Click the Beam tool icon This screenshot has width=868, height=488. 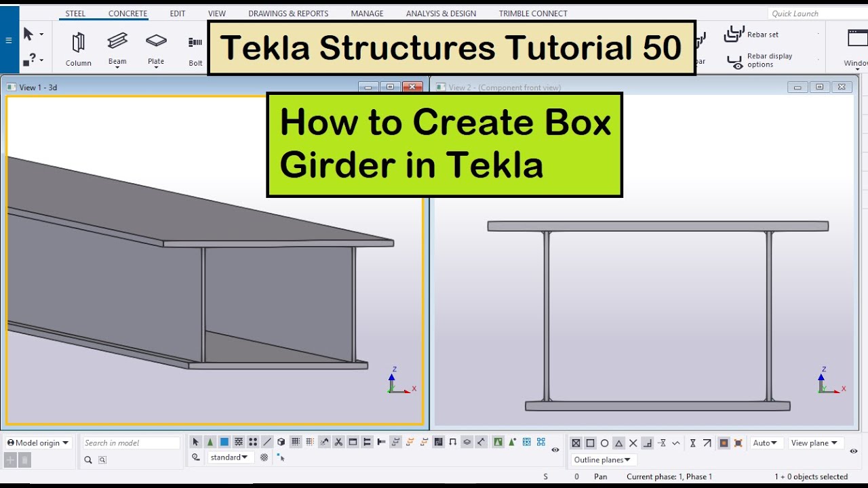[117, 41]
